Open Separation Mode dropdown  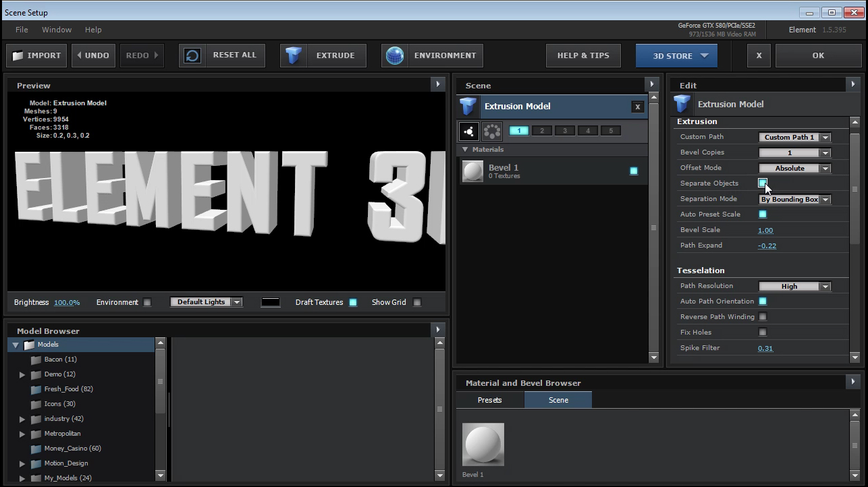(x=794, y=199)
